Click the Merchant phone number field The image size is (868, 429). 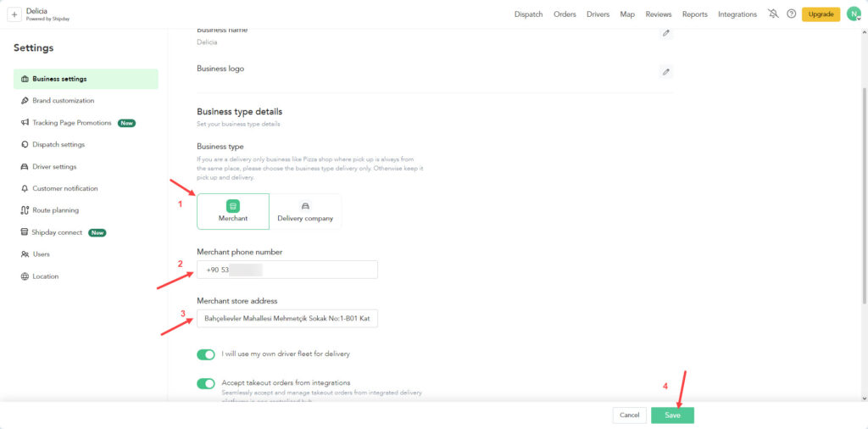coord(287,270)
